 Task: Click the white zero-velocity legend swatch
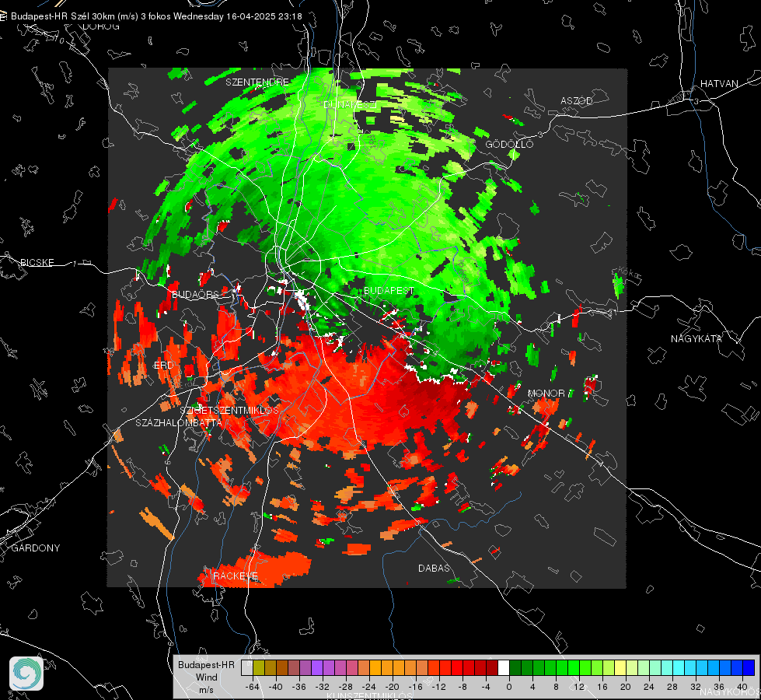[504, 667]
